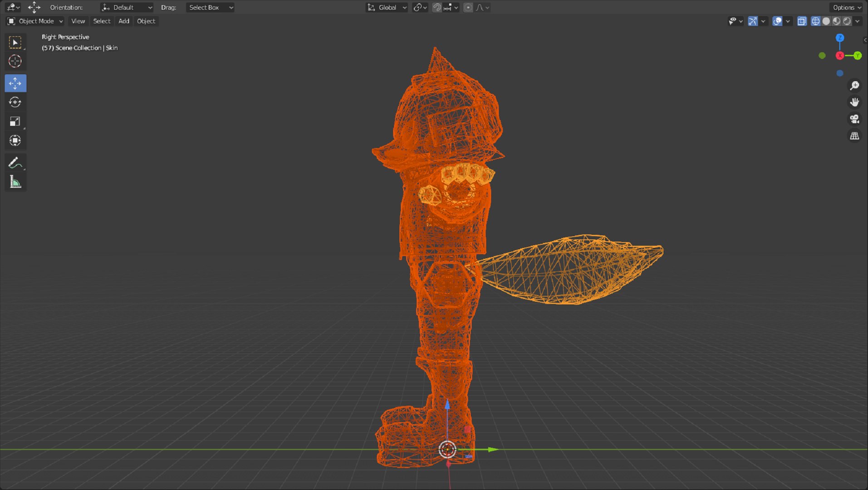The width and height of the screenshot is (868, 490).
Task: Choose the Measure tool
Action: [x=15, y=182]
